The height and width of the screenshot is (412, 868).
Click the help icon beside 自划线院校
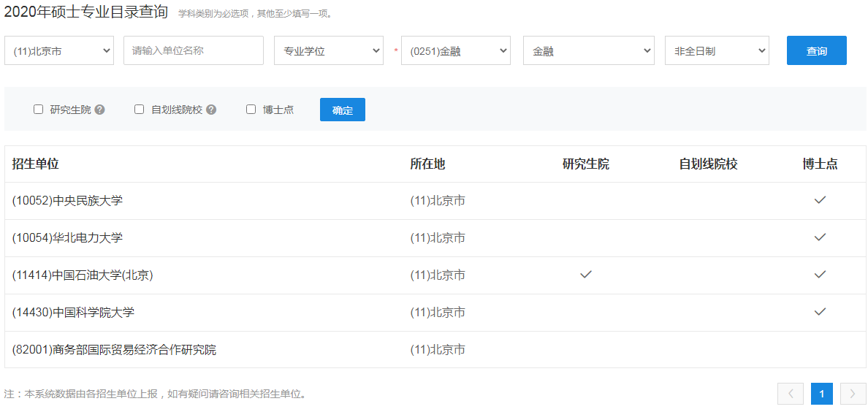pyautogui.click(x=211, y=110)
